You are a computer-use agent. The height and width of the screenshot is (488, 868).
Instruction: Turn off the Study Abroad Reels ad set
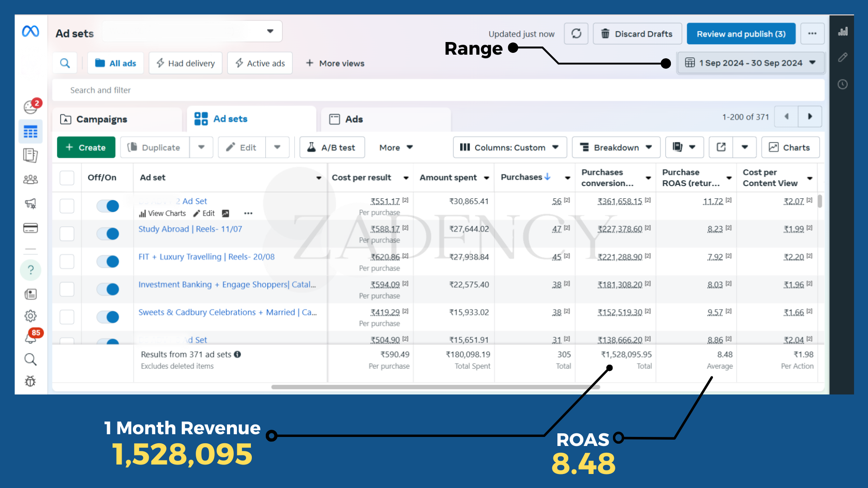click(108, 234)
